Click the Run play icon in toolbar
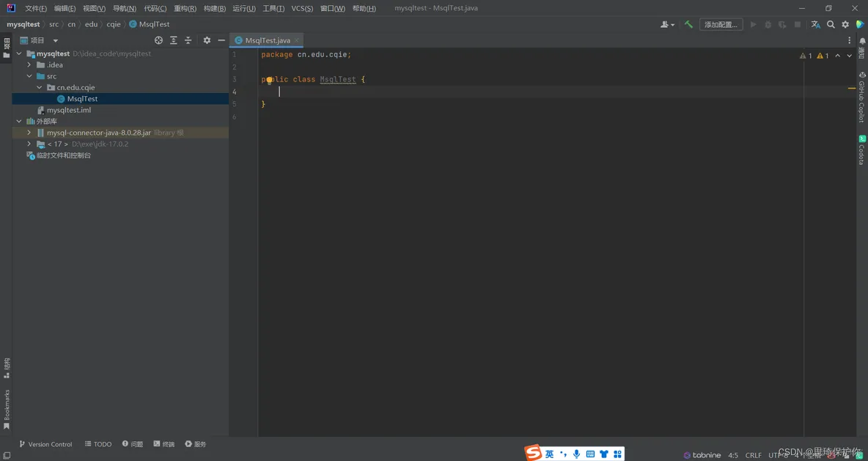Viewport: 868px width, 461px height. tap(753, 24)
